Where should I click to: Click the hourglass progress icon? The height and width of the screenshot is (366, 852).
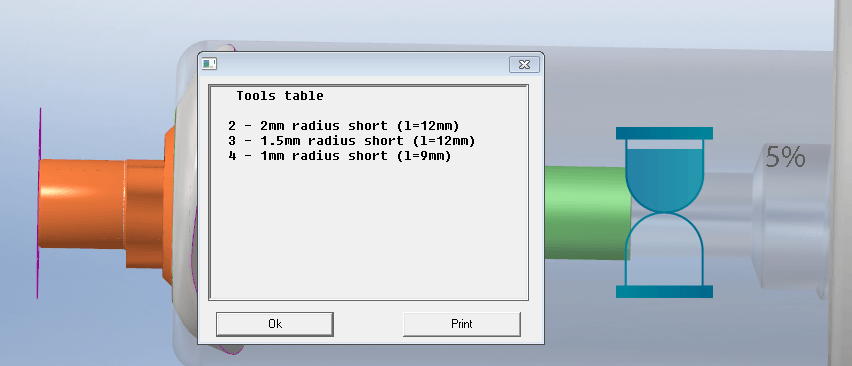pos(664,212)
